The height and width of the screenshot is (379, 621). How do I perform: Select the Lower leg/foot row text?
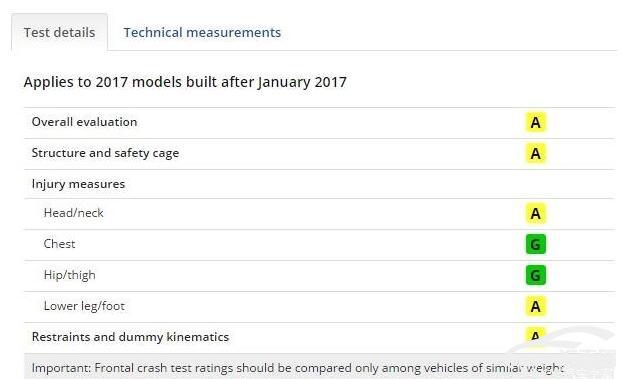coord(84,306)
